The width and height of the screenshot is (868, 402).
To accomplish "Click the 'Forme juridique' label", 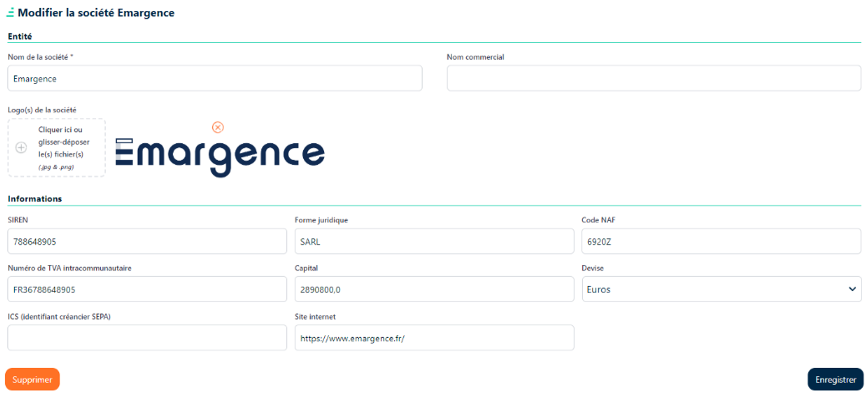I will click(321, 220).
